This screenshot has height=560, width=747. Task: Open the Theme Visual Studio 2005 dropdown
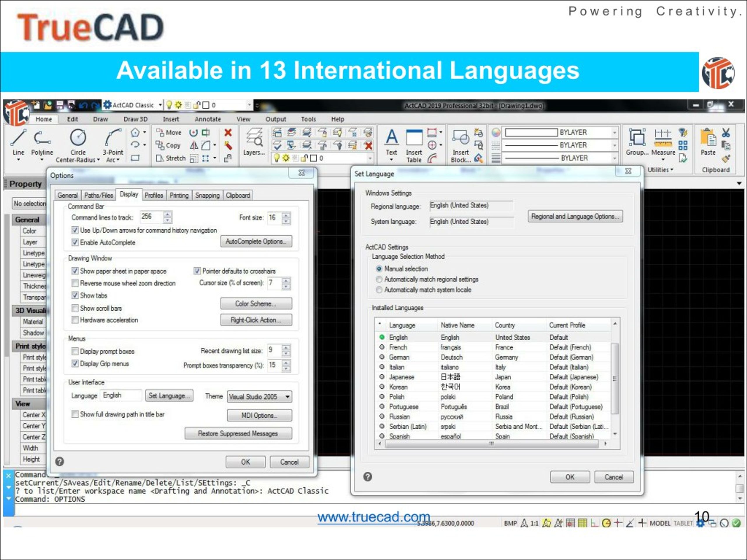click(x=260, y=397)
